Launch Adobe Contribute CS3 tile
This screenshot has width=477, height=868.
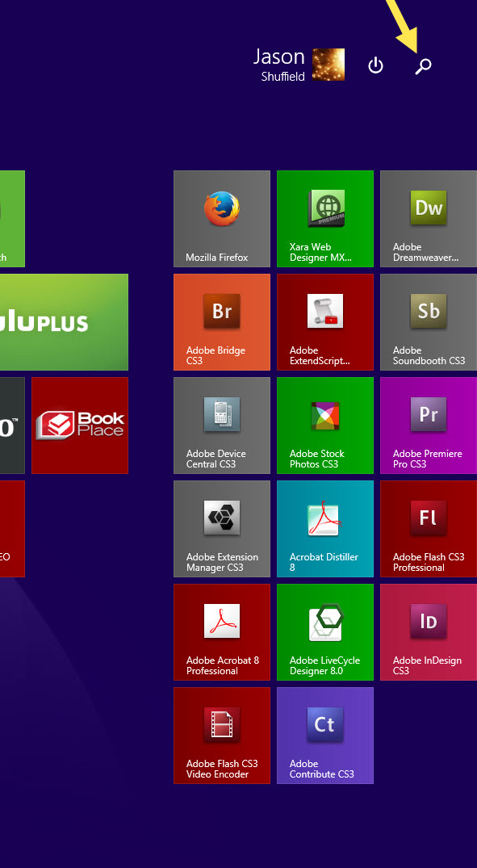325,736
